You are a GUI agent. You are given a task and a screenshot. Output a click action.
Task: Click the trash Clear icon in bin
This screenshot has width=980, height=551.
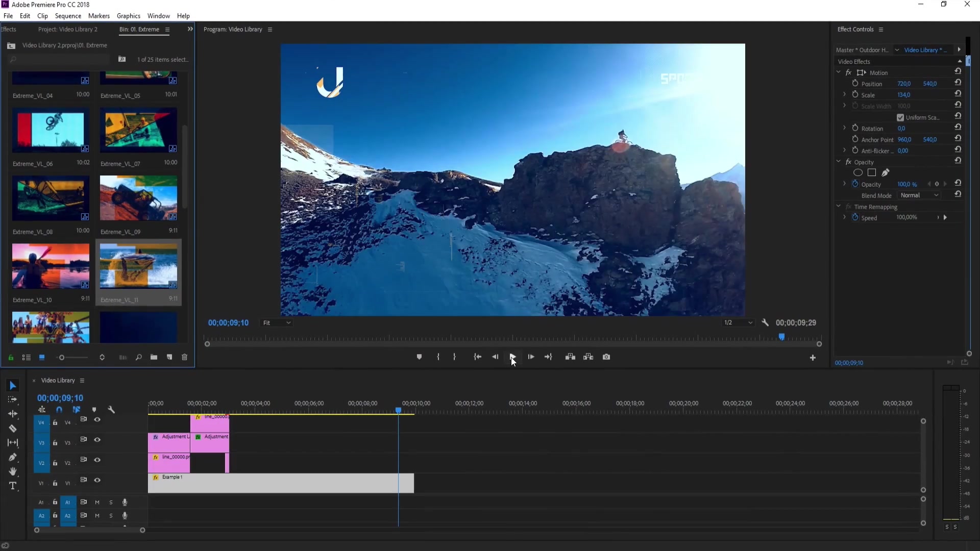pos(185,358)
